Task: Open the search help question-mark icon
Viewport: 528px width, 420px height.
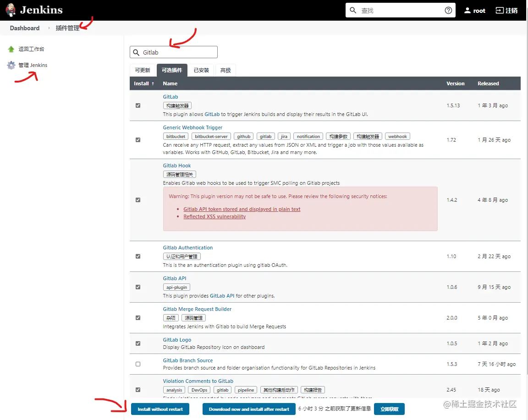Action: click(x=448, y=10)
